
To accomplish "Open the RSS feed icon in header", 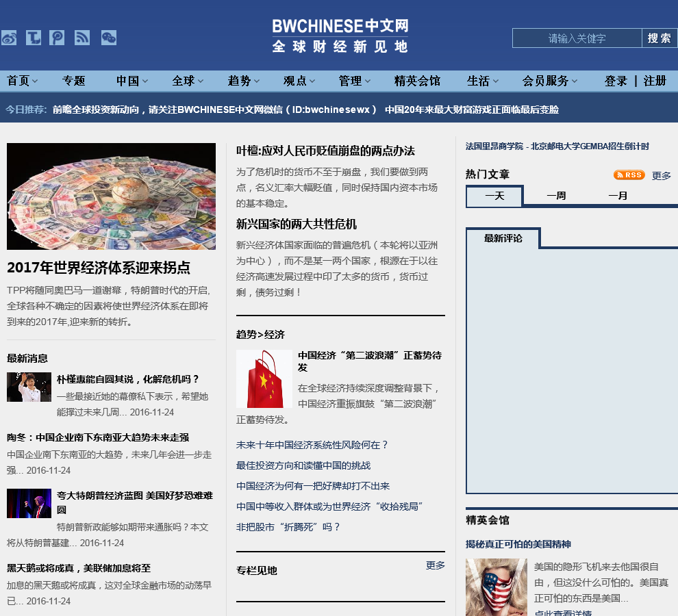I will pos(82,38).
